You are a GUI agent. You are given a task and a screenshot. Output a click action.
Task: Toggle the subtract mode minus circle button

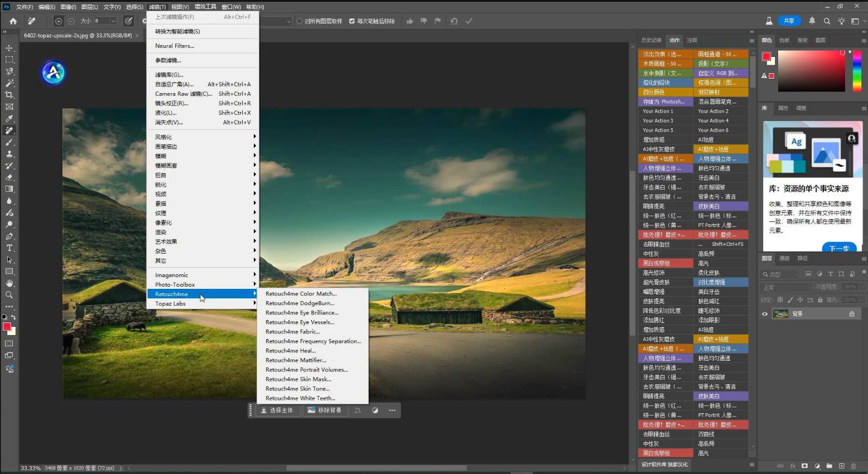(71, 21)
